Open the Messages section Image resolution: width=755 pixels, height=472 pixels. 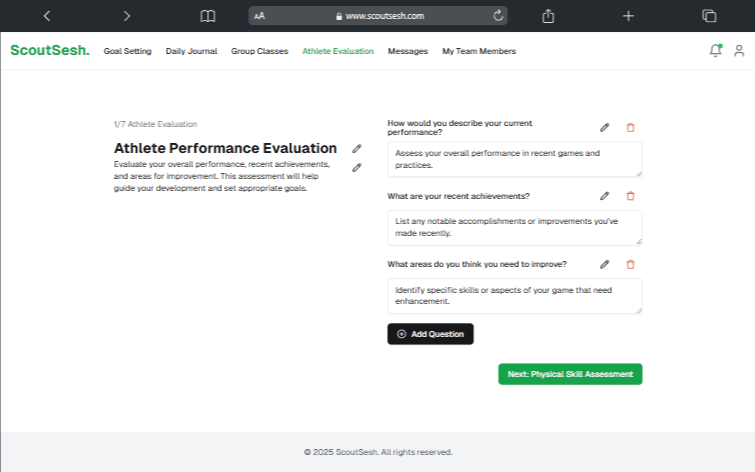tap(407, 51)
